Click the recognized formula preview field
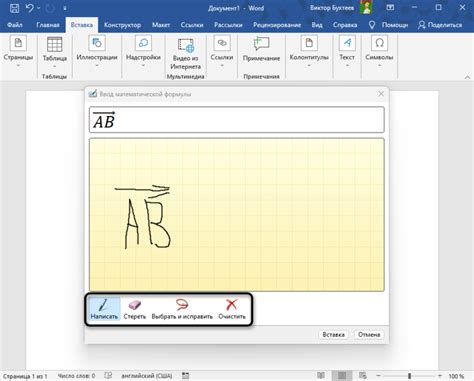The image size is (474, 381). (237, 120)
